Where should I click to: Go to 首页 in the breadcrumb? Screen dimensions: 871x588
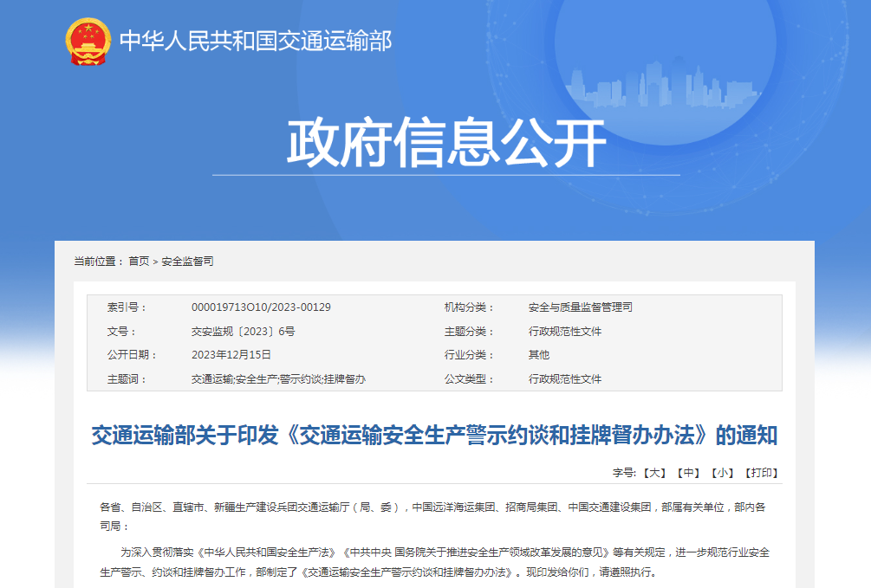click(139, 261)
